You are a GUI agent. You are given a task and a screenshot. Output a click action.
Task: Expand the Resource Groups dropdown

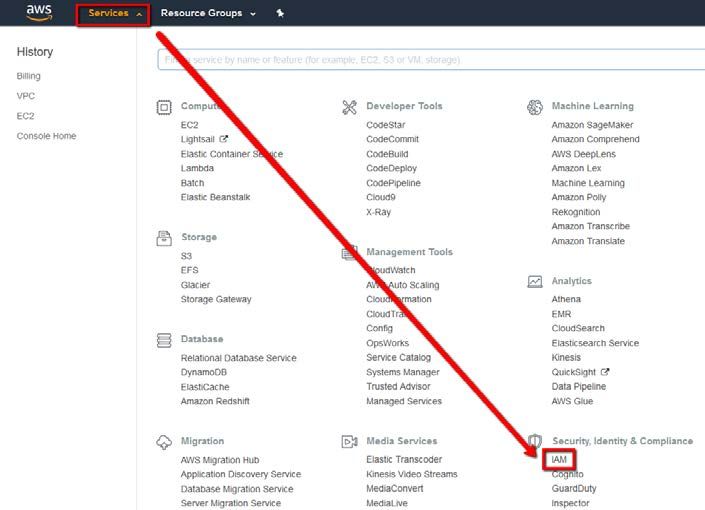coord(208,13)
